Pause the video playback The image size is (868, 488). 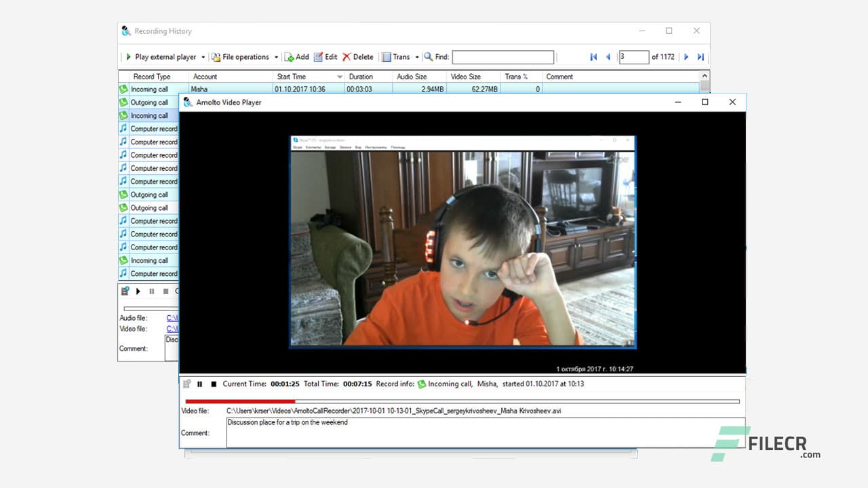(x=200, y=384)
